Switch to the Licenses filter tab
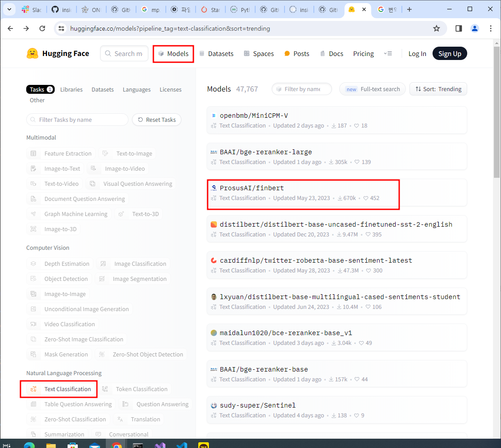 170,89
